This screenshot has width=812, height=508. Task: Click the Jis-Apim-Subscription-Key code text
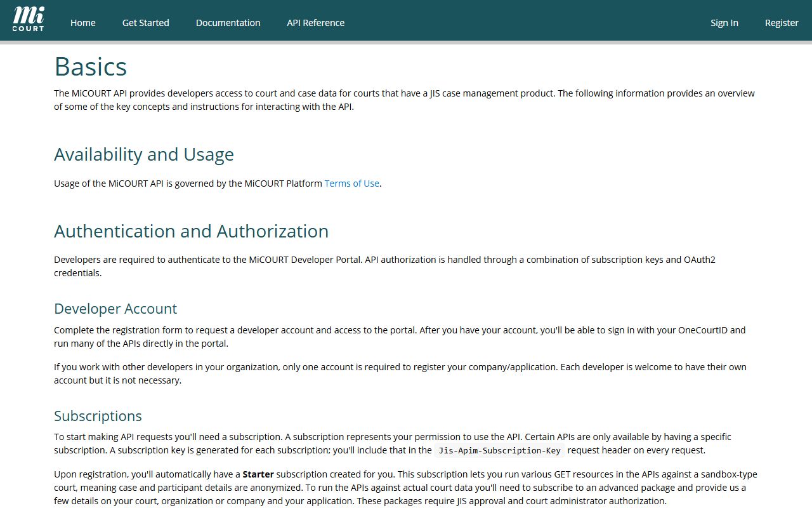[x=500, y=451]
